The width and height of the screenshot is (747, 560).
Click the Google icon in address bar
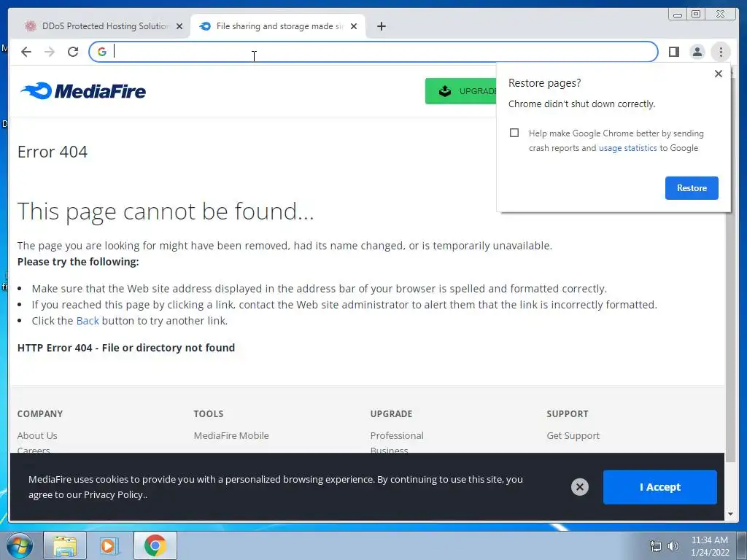(102, 52)
